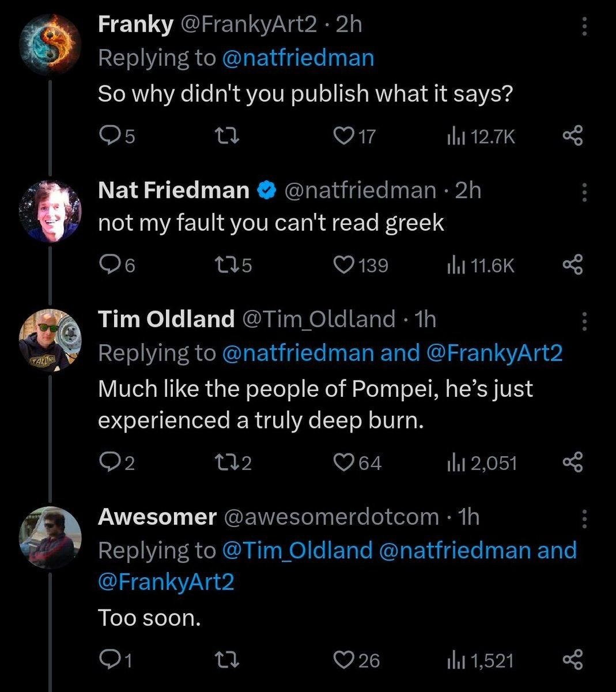Open @Tim_Oldland mention in Awesomer's reply
616x692 pixels.
click(297, 550)
